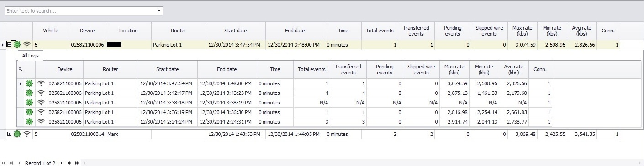
Task: Select the All Logs tab
Action: tap(31, 55)
